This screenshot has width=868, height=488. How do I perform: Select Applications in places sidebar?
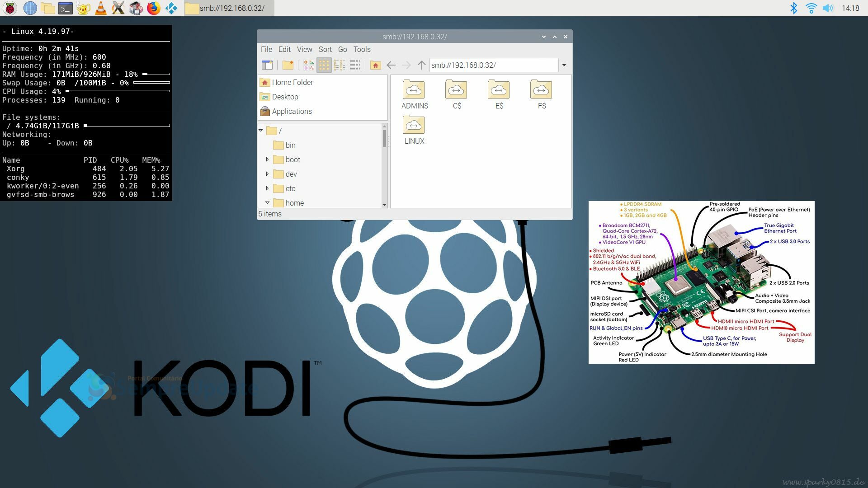pyautogui.click(x=323, y=111)
